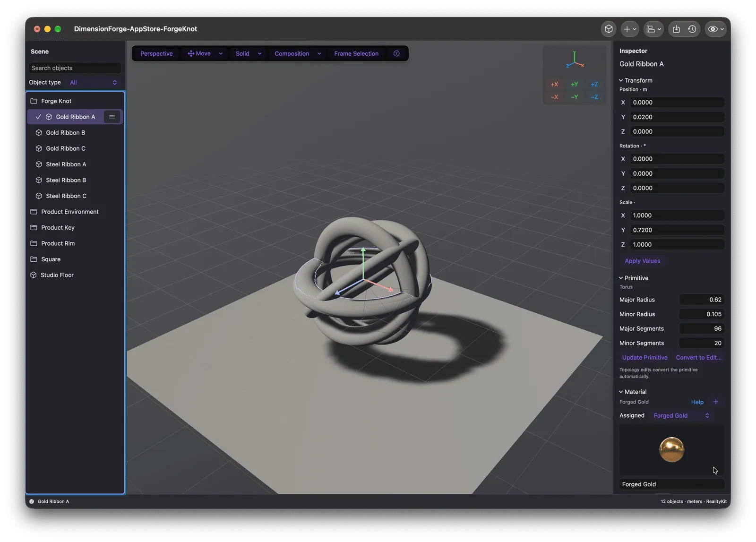Click the Forge Knot folder icon
This screenshot has width=756, height=542.
(34, 101)
